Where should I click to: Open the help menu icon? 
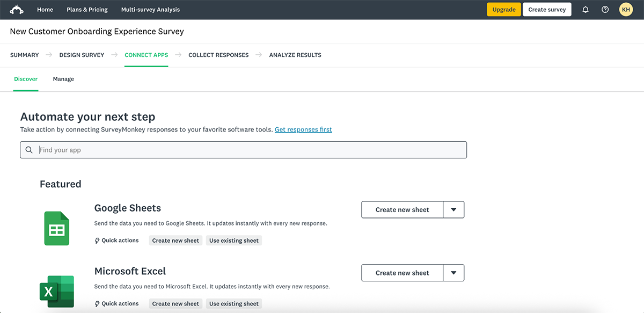(605, 9)
